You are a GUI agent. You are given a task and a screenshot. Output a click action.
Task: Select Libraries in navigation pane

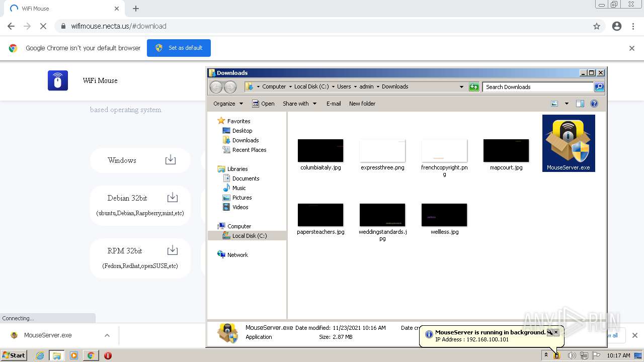(237, 169)
